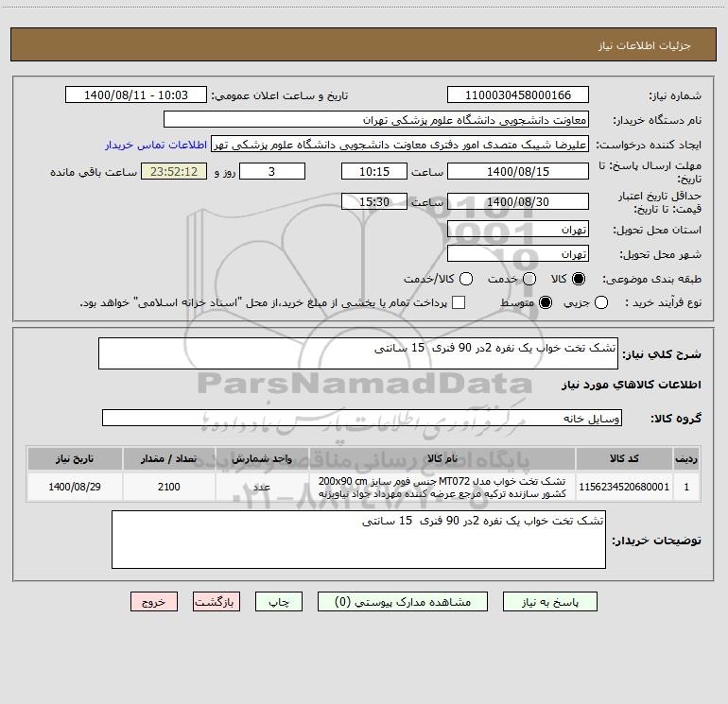728x704 pixels.
Task: Open اطلاعات تماس خریدار link
Action: click(156, 145)
